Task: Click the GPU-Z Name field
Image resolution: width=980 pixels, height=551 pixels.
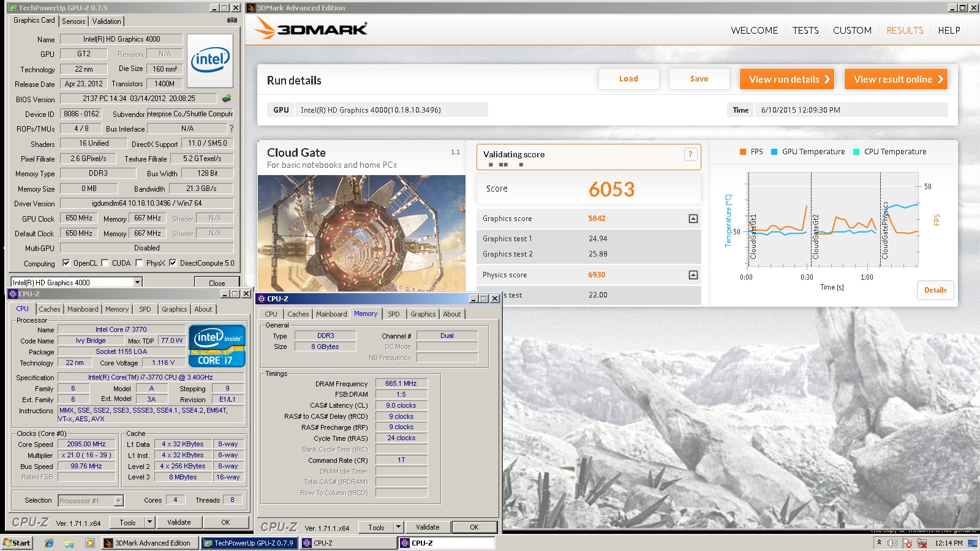Action: (x=121, y=39)
